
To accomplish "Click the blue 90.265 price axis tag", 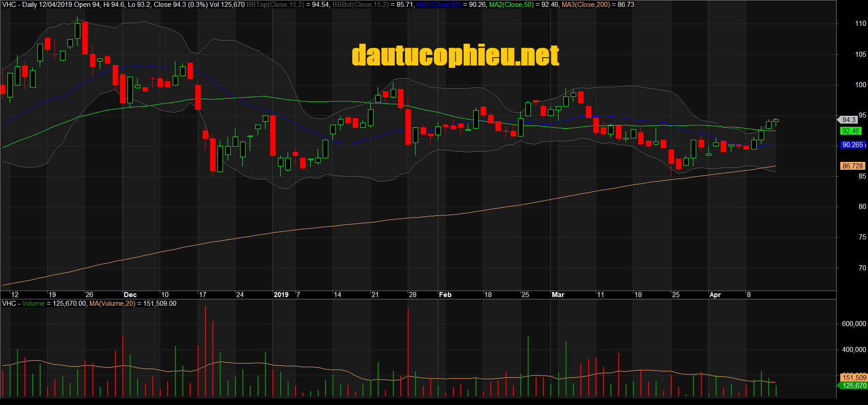I will coord(852,145).
